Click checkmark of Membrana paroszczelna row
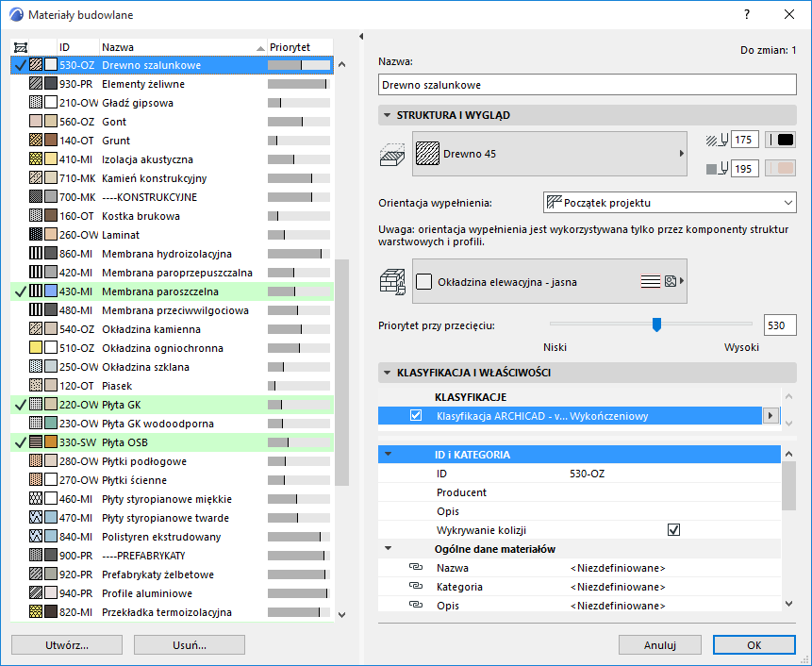Viewport: 812px width, 666px height. [x=20, y=291]
